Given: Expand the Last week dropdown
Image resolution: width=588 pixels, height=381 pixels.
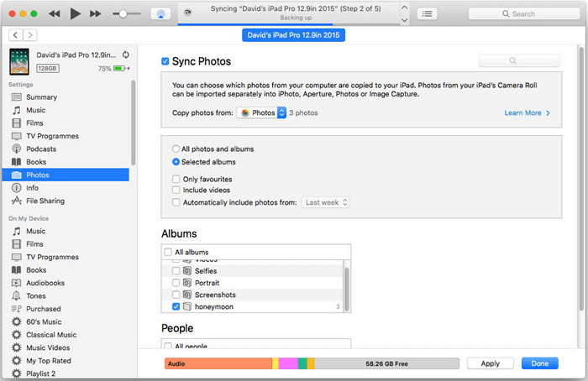Looking at the screenshot, I should 327,202.
